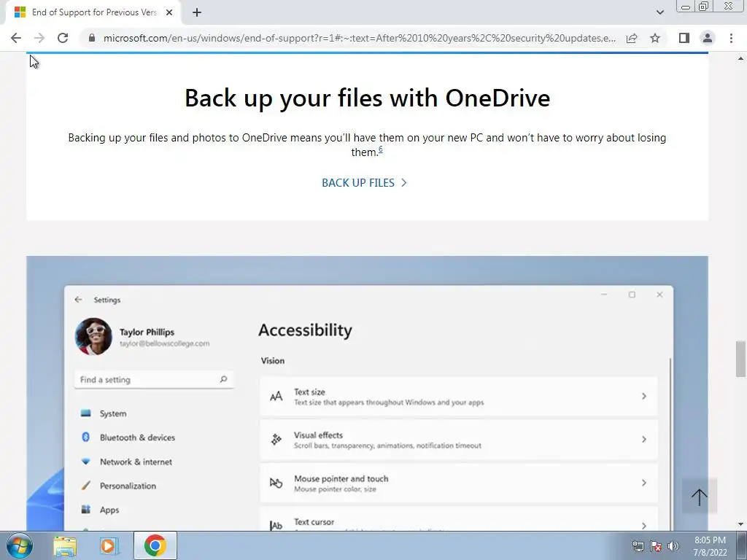Click BACK UP FILES link
This screenshot has width=747, height=560.
365,183
